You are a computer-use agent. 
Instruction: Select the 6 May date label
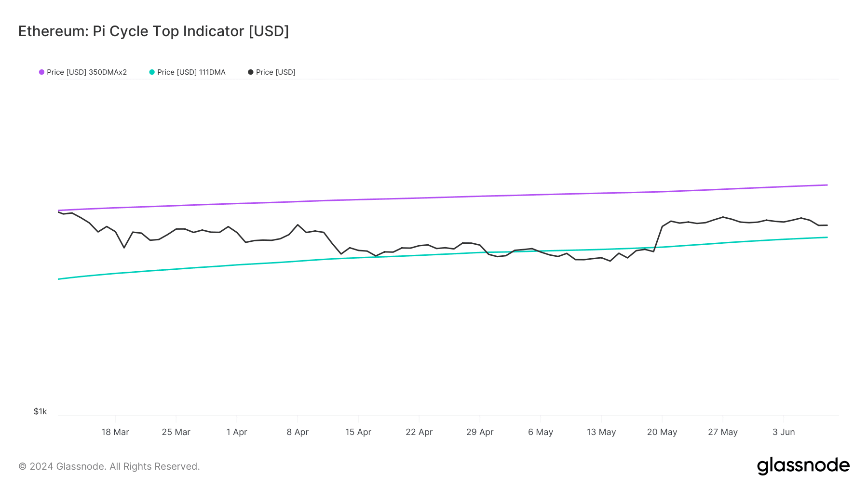coord(541,432)
